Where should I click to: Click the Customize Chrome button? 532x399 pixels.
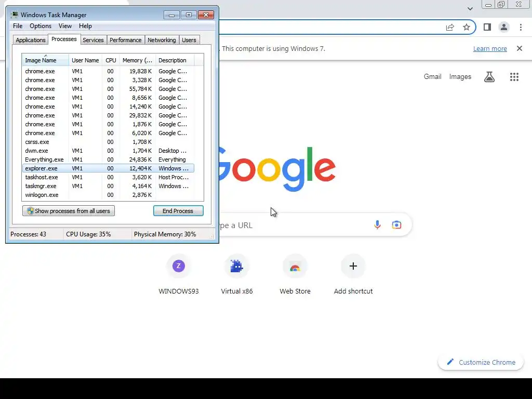pyautogui.click(x=481, y=362)
